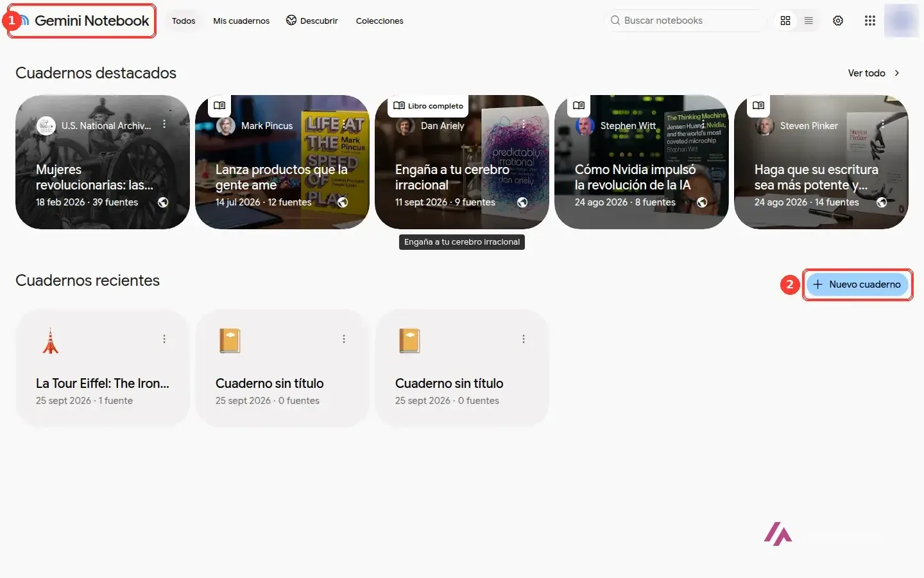Click Mark Pincus author avatar
924x578 pixels.
[x=225, y=126]
